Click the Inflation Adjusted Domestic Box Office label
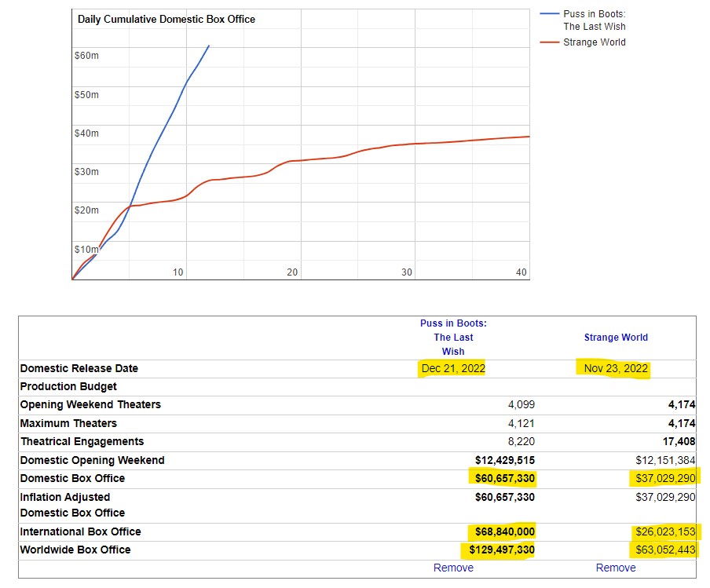Screen dimensions: 710x588 (72, 505)
